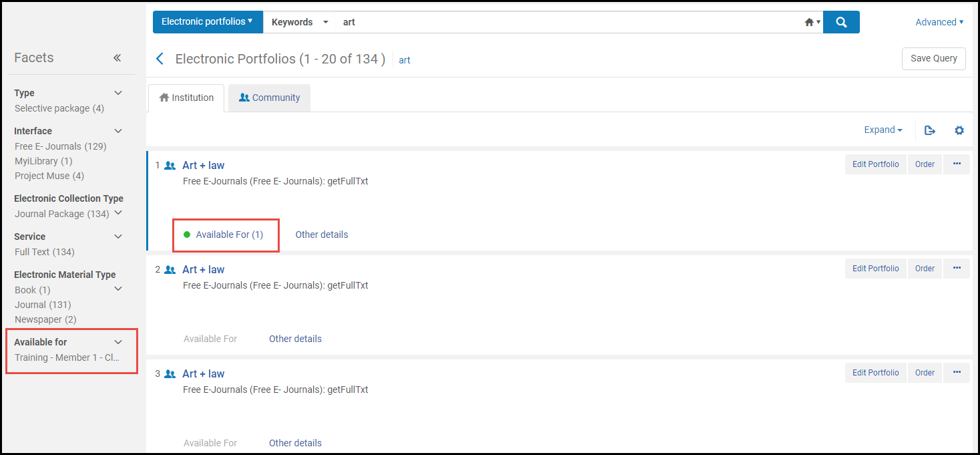Screen dimensions: 980x455
Task: Click the search magnifier button
Action: (841, 22)
